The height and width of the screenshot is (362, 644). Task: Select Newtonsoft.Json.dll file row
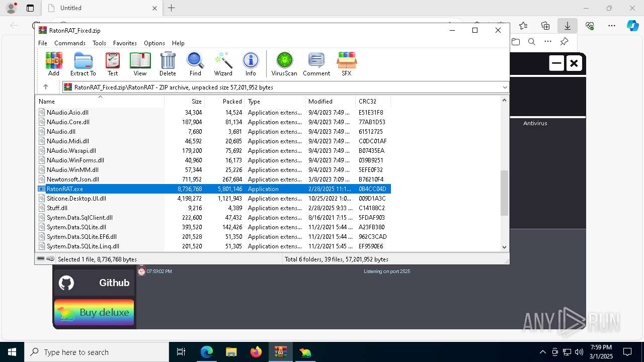point(214,179)
